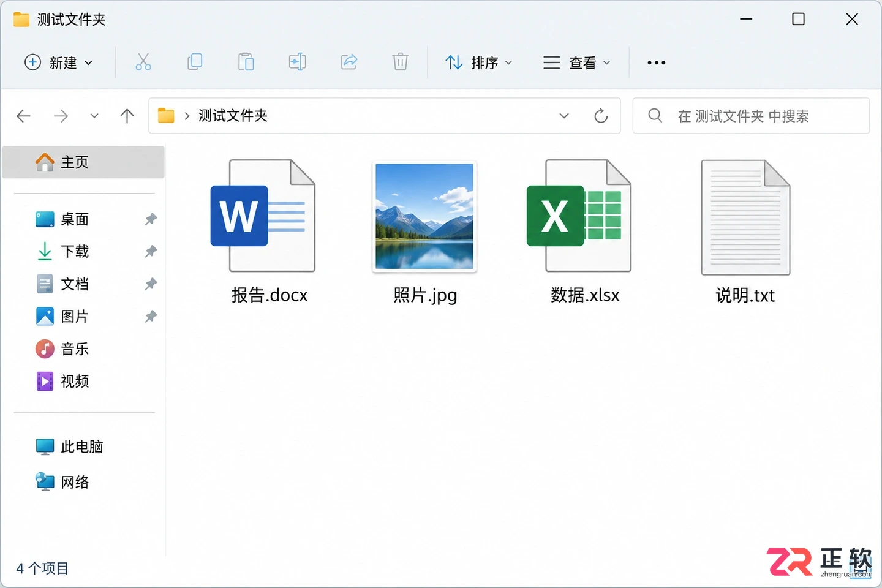
Task: Go back with the left arrow
Action: click(x=23, y=116)
